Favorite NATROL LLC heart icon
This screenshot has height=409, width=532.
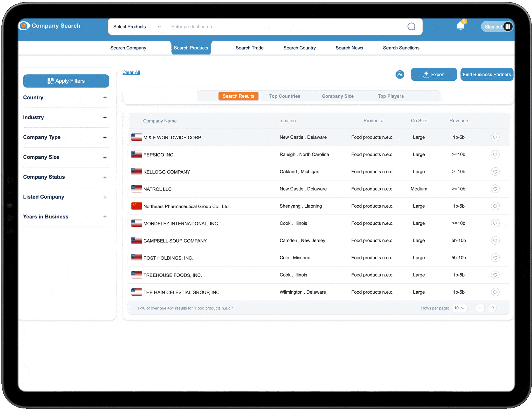(495, 189)
